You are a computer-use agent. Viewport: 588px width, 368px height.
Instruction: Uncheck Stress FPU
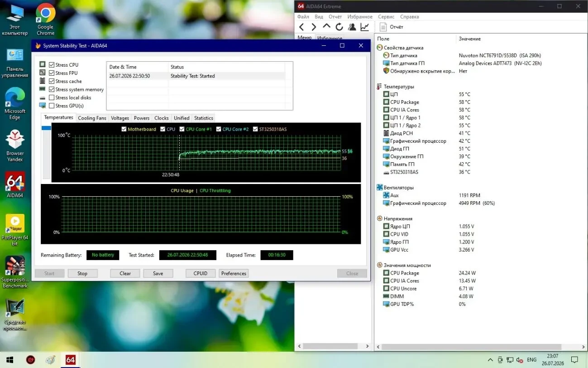[52, 73]
